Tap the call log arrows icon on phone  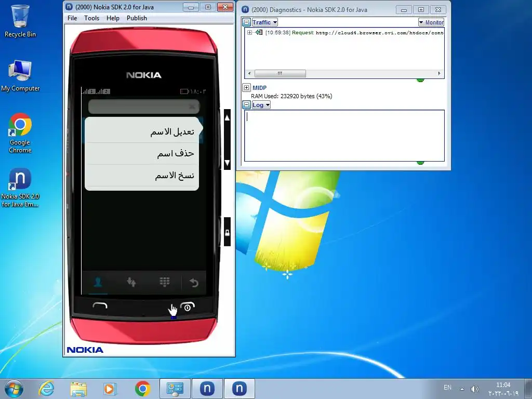[131, 282]
